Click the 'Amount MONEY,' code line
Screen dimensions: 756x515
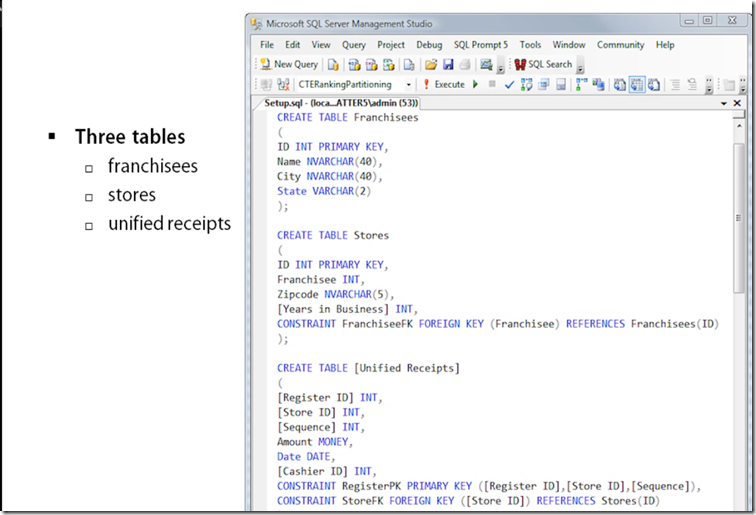(315, 442)
